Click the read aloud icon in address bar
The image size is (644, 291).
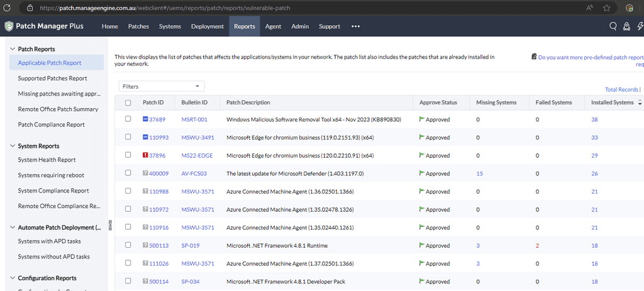click(x=589, y=8)
